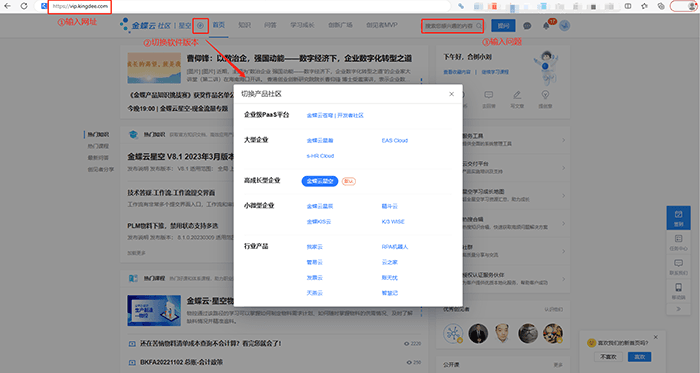Viewport: 700px width, 373px height.
Task: Click the browser favorites star icon
Action: (x=644, y=6)
